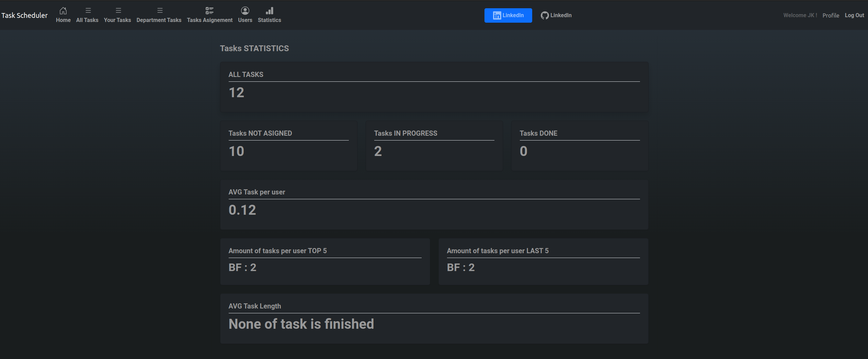The height and width of the screenshot is (359, 868).
Task: Click Log Out in the top bar
Action: coord(855,15)
